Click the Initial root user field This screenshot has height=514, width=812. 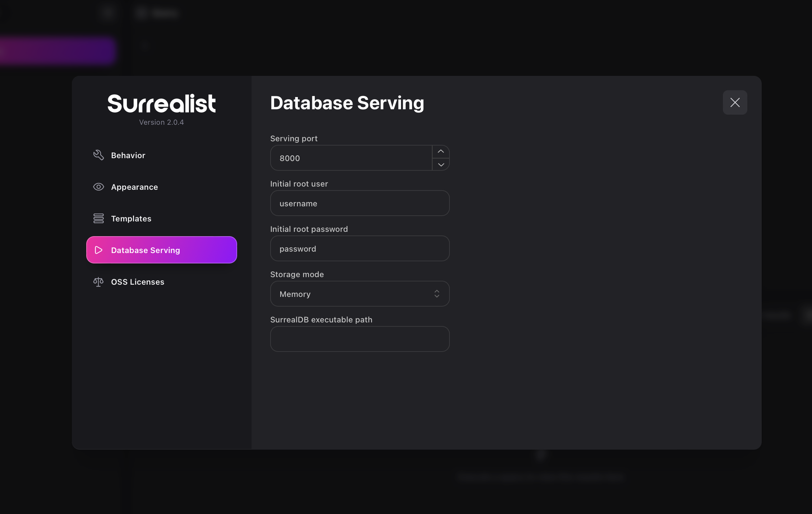pos(360,203)
